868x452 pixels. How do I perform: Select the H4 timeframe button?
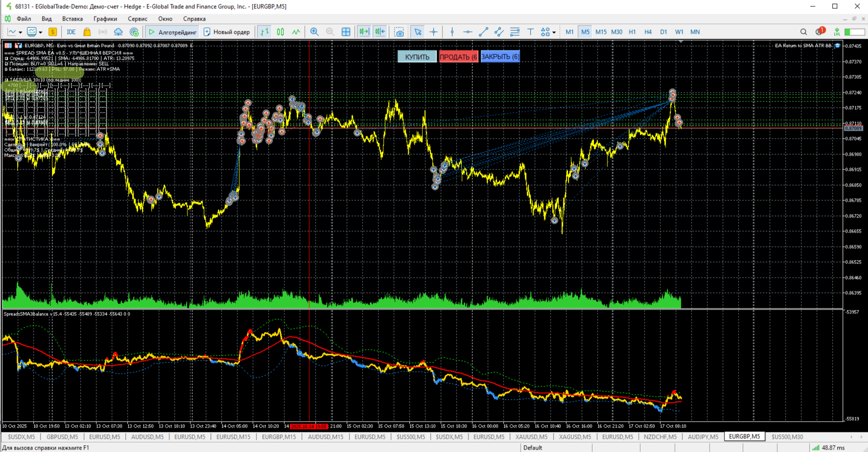(x=648, y=32)
